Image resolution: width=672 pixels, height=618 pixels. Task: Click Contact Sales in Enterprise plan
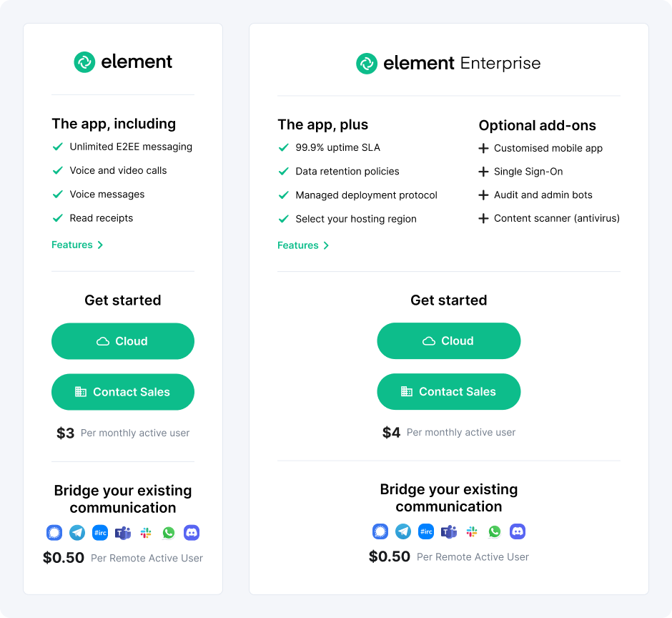pyautogui.click(x=449, y=391)
